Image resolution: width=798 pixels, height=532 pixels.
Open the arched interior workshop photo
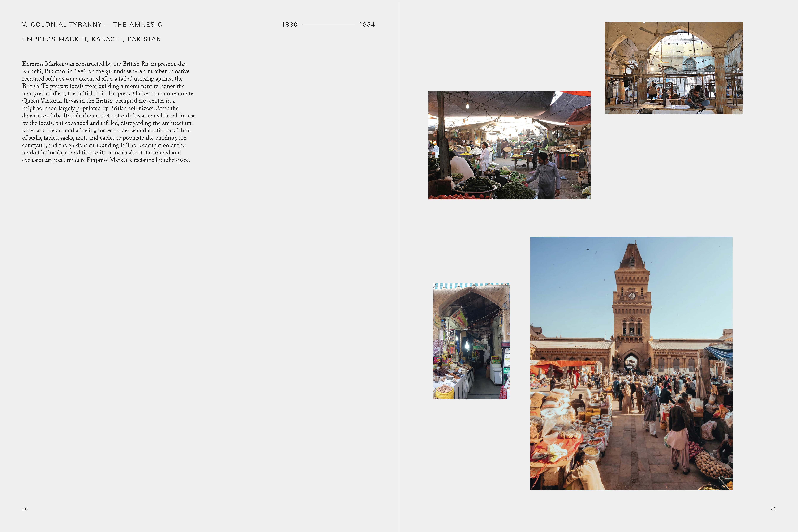673,68
